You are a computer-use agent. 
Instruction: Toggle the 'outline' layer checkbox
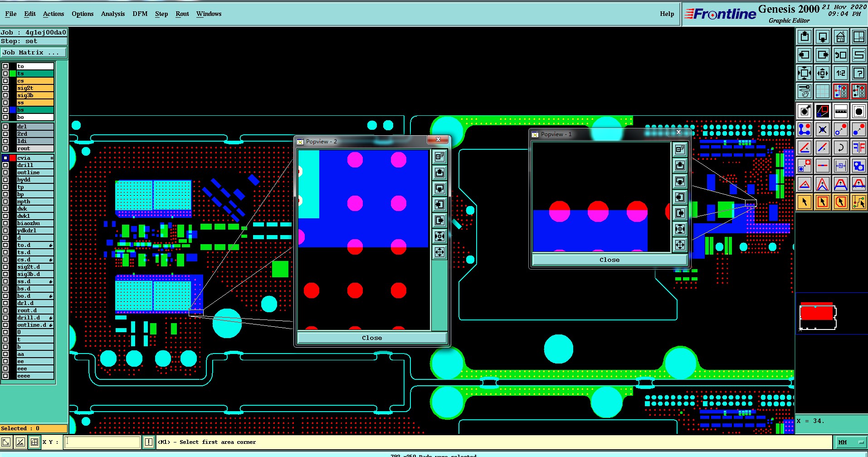[5, 172]
